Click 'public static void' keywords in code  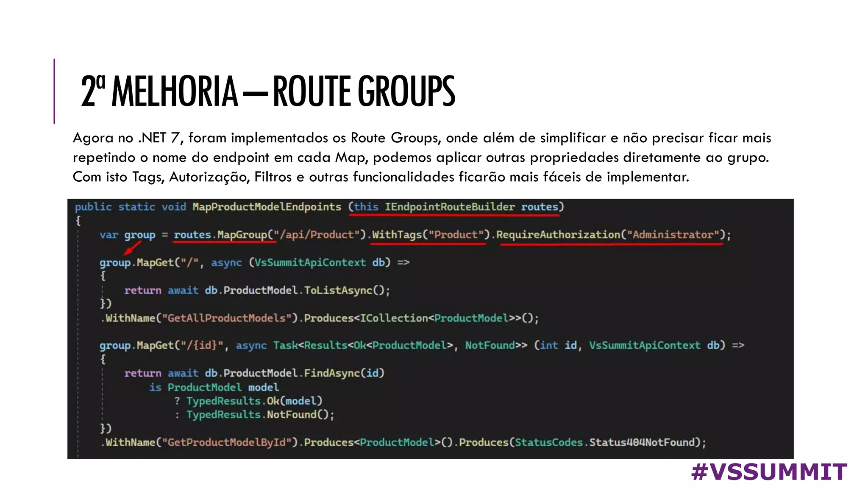(x=131, y=207)
